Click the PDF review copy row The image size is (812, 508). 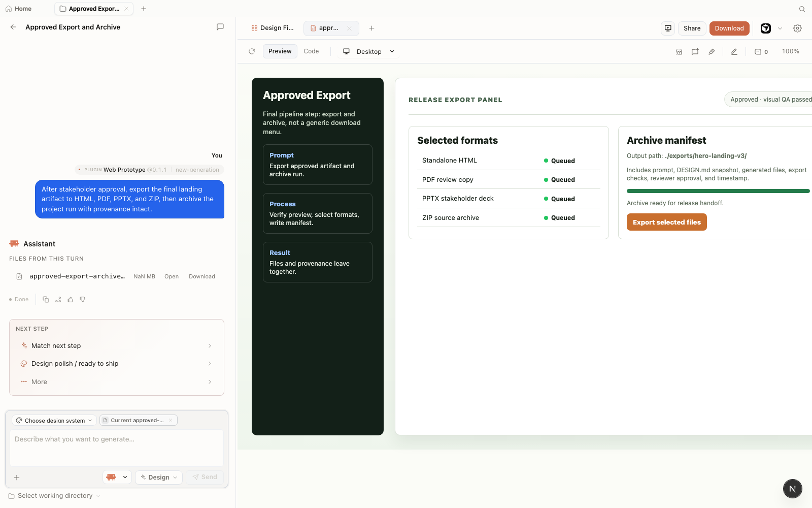[509, 180]
